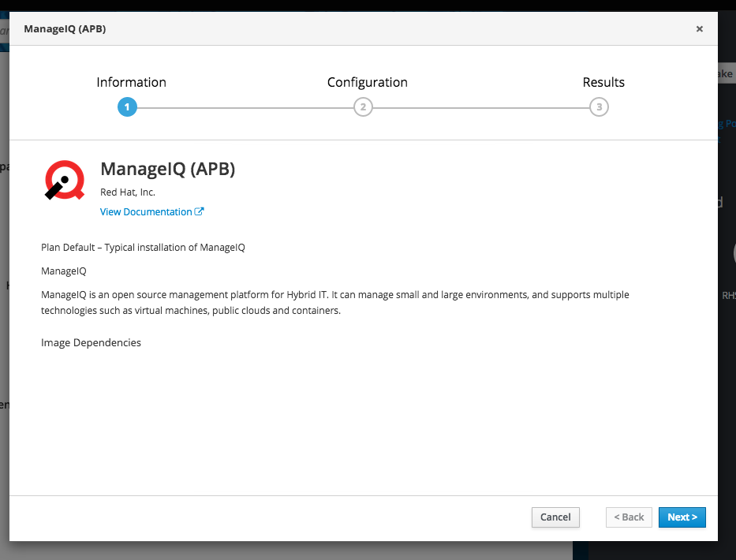Select the blue step 1 circle
Image resolution: width=736 pixels, height=560 pixels.
[x=127, y=106]
